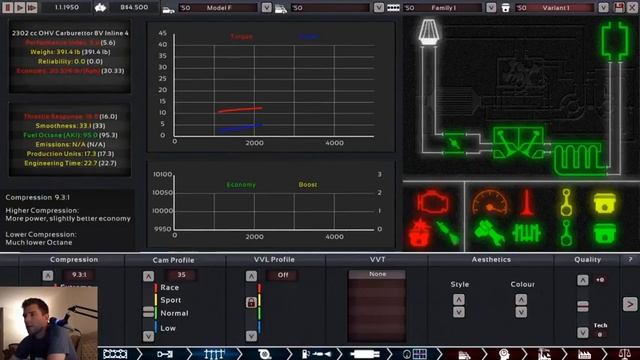Image resolution: width=640 pixels, height=360 pixels.
Task: Select the air filter in engine diagram
Action: click(428, 31)
